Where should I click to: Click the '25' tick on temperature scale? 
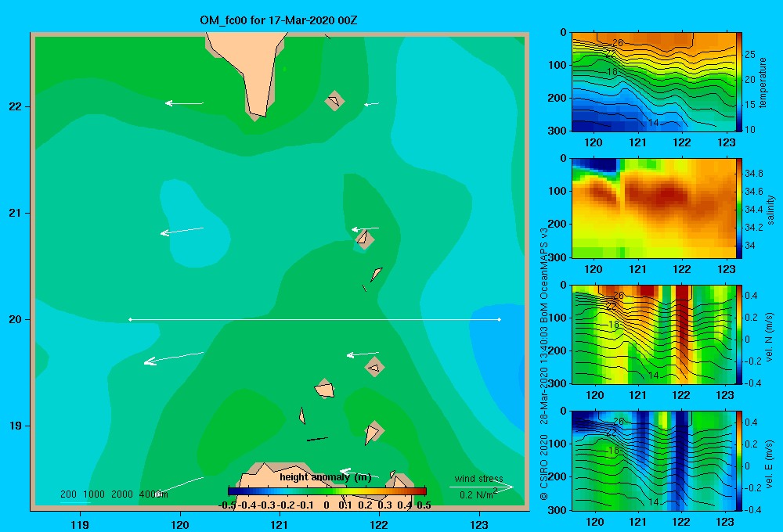749,55
